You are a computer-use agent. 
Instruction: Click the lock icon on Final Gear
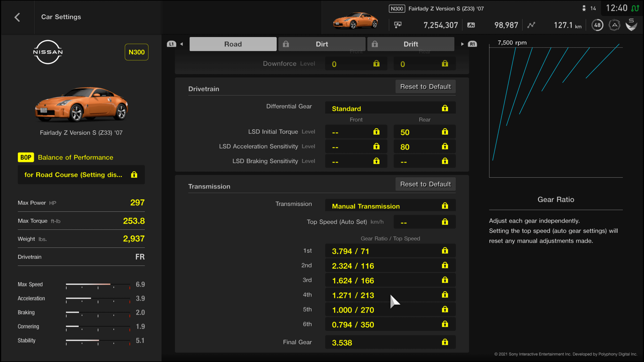445,342
